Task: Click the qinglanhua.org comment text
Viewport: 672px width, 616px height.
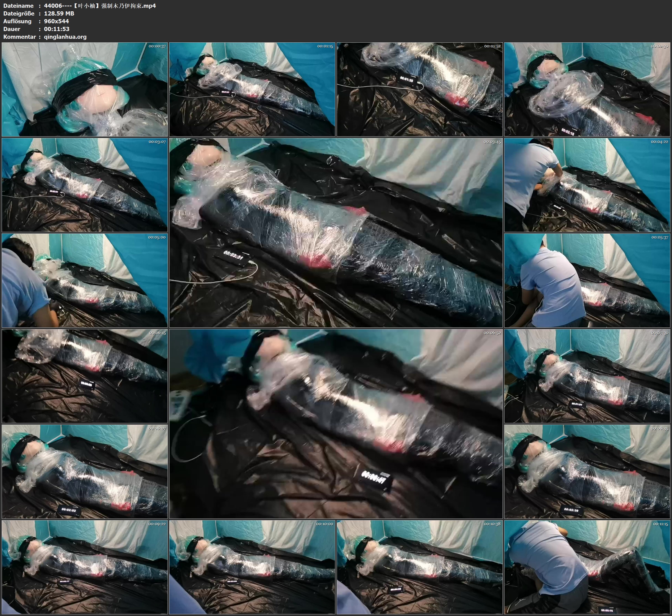Action: click(65, 37)
